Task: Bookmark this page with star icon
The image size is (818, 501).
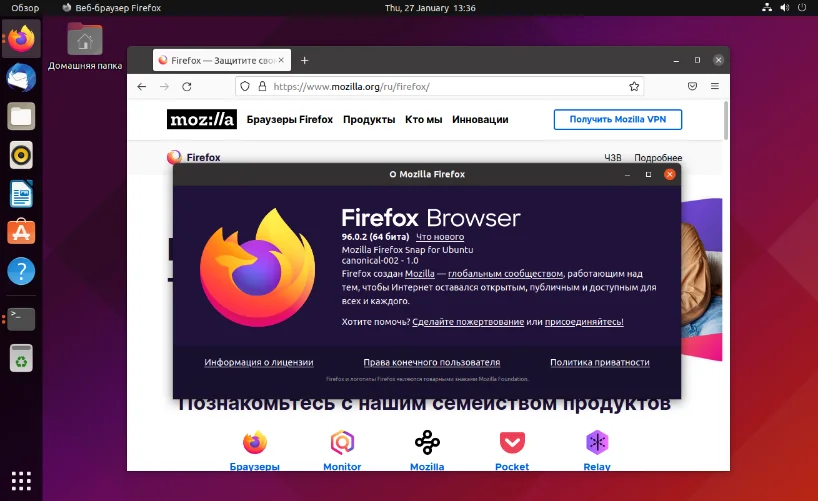Action: pos(634,87)
